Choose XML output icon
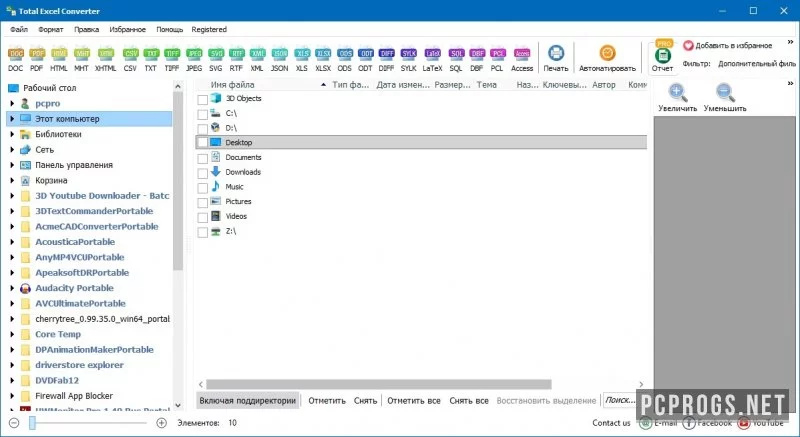 257,54
